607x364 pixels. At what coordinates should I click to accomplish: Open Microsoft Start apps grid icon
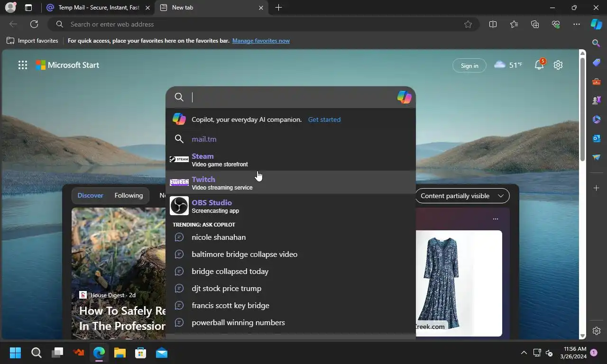point(22,65)
